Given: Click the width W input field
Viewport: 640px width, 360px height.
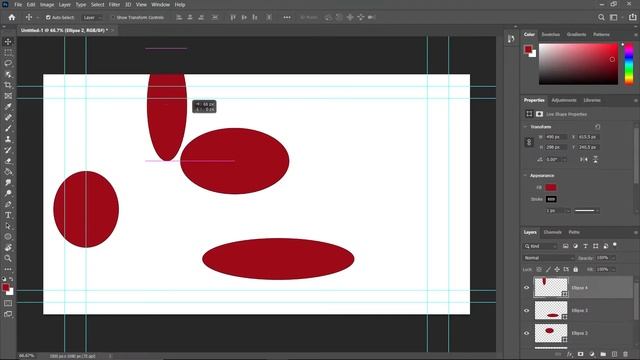Looking at the screenshot, I should (x=556, y=137).
